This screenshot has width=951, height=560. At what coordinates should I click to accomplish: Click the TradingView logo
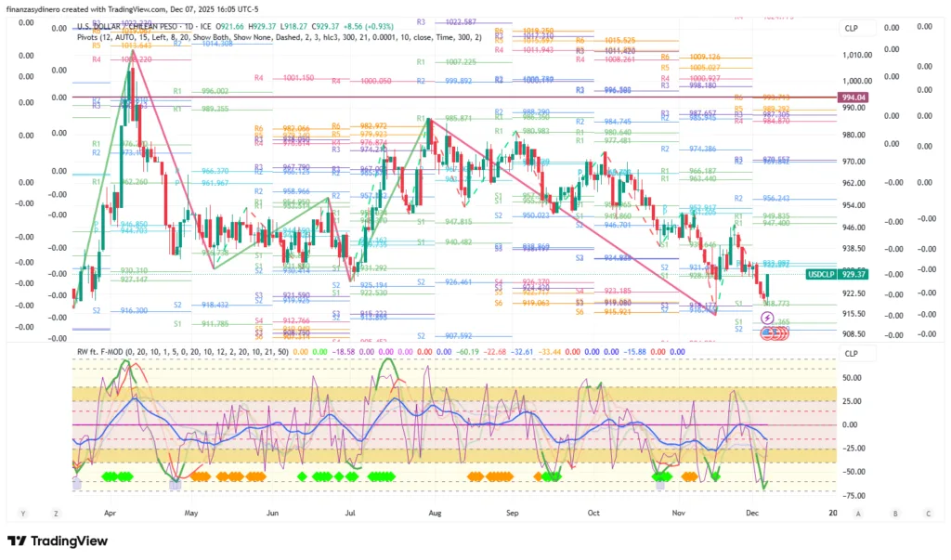(x=58, y=540)
